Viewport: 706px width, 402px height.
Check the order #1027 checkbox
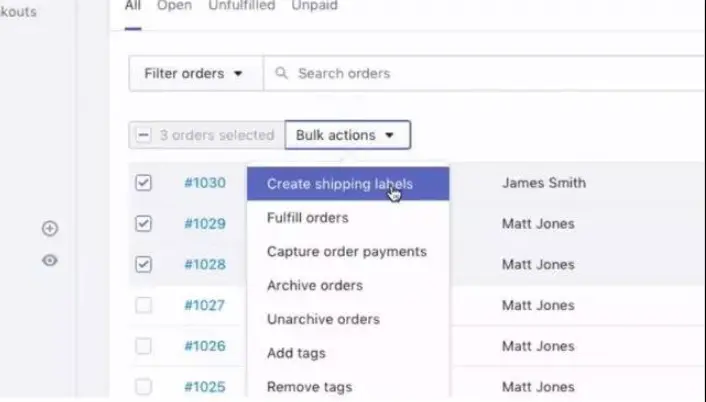(x=143, y=305)
